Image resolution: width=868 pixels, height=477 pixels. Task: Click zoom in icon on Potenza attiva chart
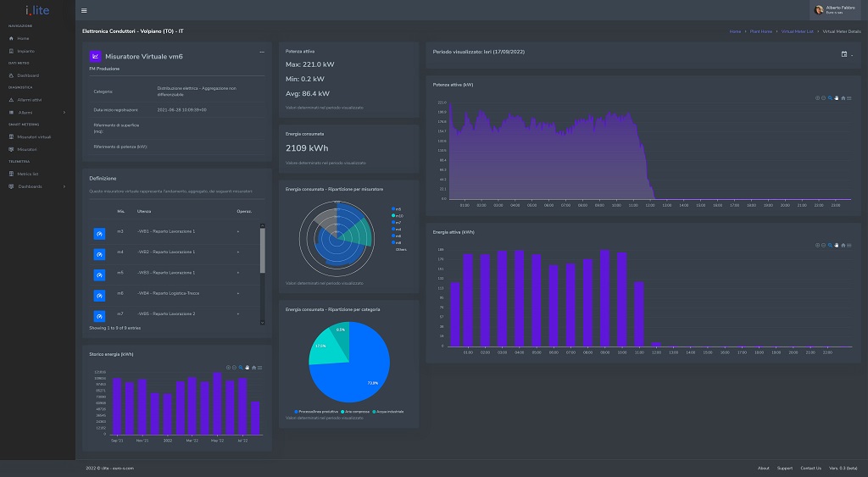(x=818, y=97)
